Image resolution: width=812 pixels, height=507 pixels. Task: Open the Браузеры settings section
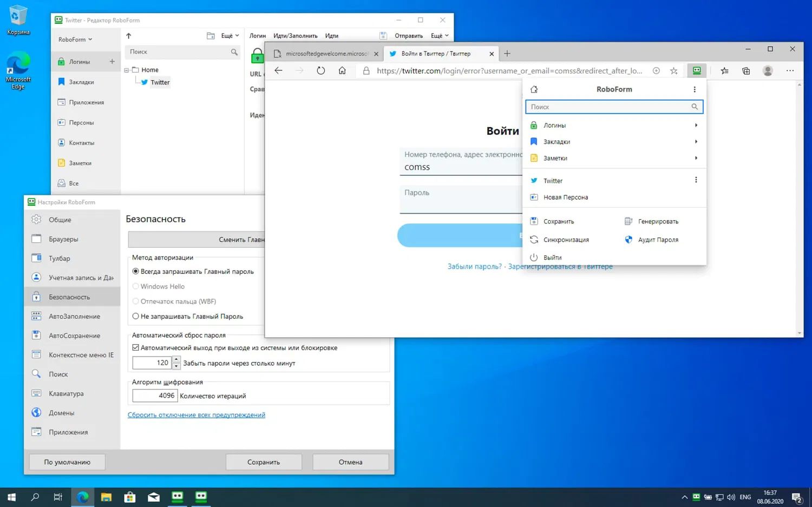click(x=72, y=239)
